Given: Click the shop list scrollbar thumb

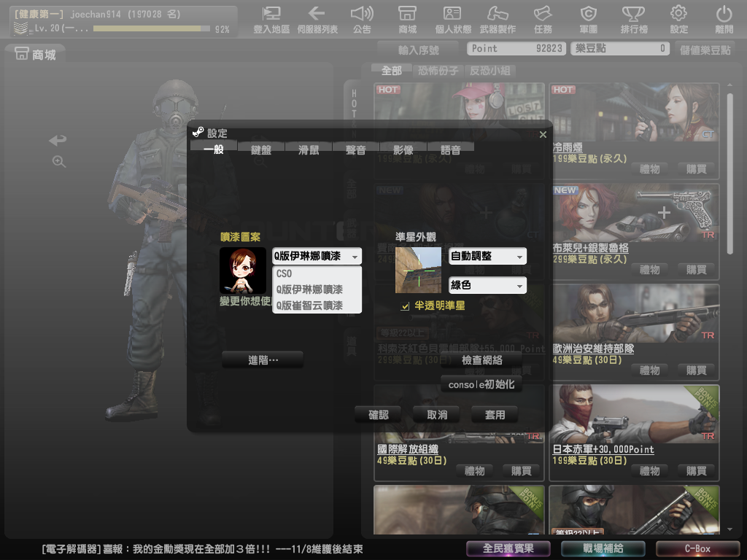Looking at the screenshot, I should pyautogui.click(x=729, y=174).
